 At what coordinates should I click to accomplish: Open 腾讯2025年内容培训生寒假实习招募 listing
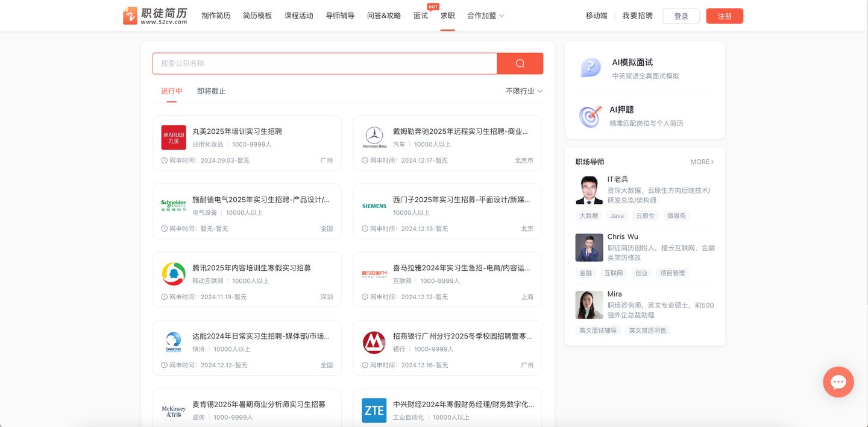pos(251,268)
